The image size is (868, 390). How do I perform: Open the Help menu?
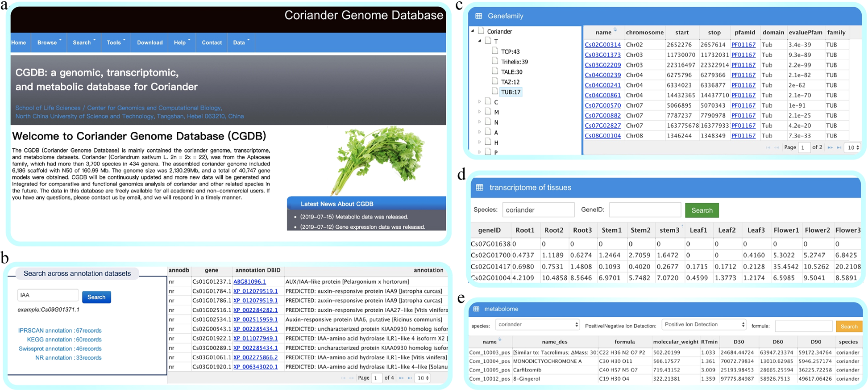(x=182, y=42)
